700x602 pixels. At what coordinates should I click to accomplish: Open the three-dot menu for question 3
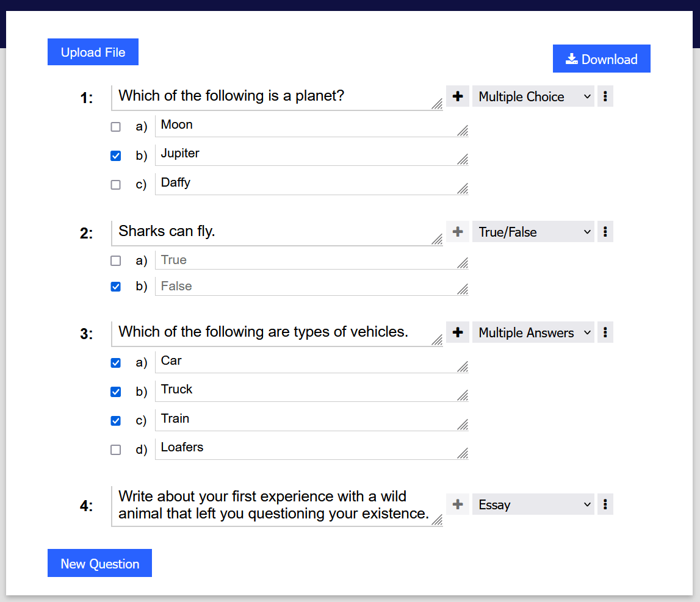tap(605, 332)
